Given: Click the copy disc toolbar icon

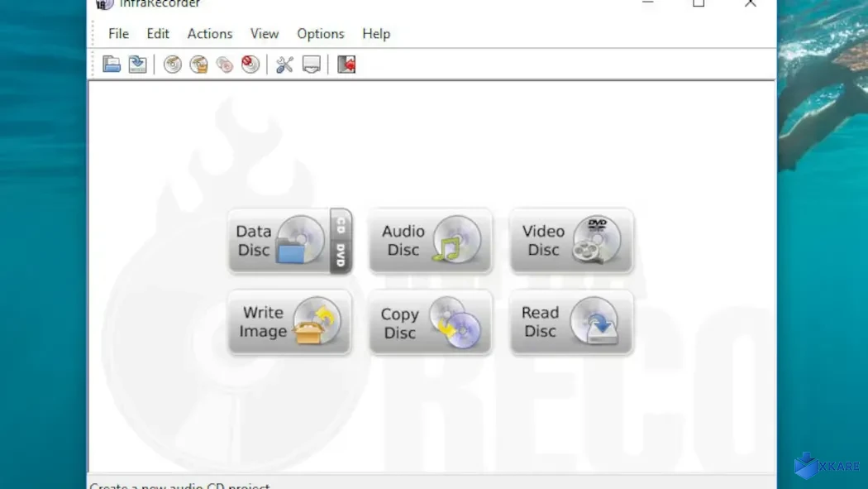Looking at the screenshot, I should pos(225,65).
